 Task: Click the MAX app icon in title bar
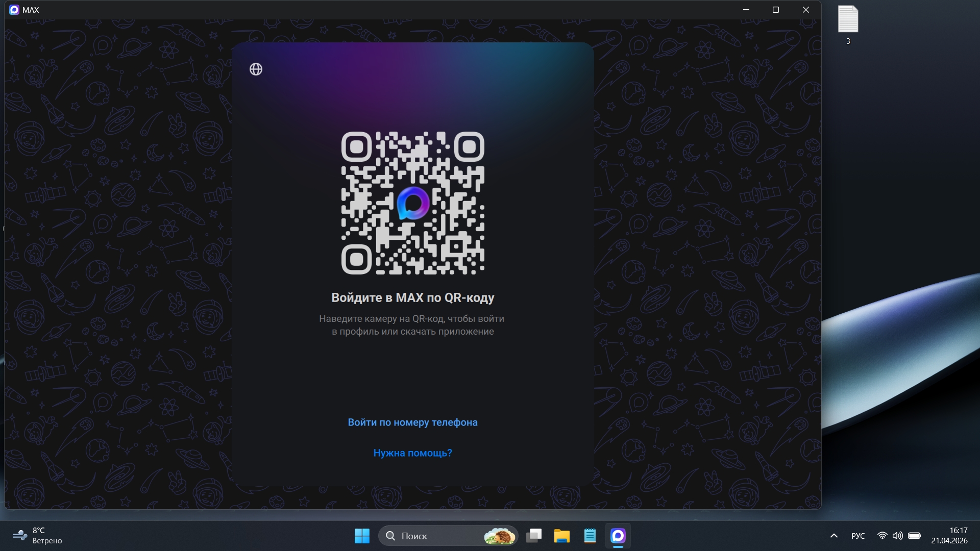[x=14, y=10]
